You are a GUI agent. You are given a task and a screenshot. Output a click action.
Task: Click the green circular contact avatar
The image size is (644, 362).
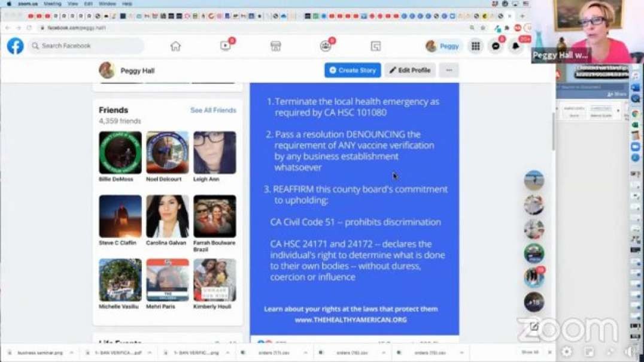coord(534,254)
